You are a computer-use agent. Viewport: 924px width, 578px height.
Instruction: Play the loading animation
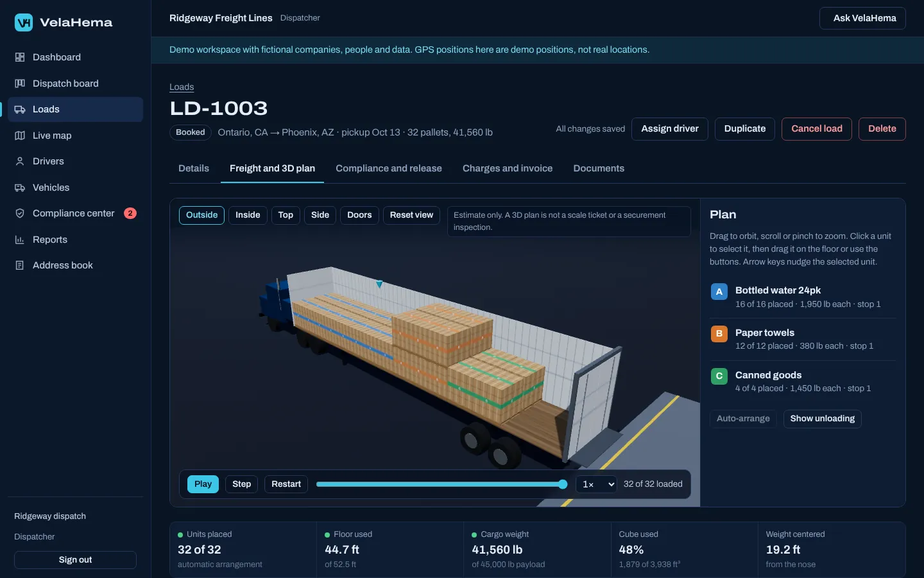[203, 484]
